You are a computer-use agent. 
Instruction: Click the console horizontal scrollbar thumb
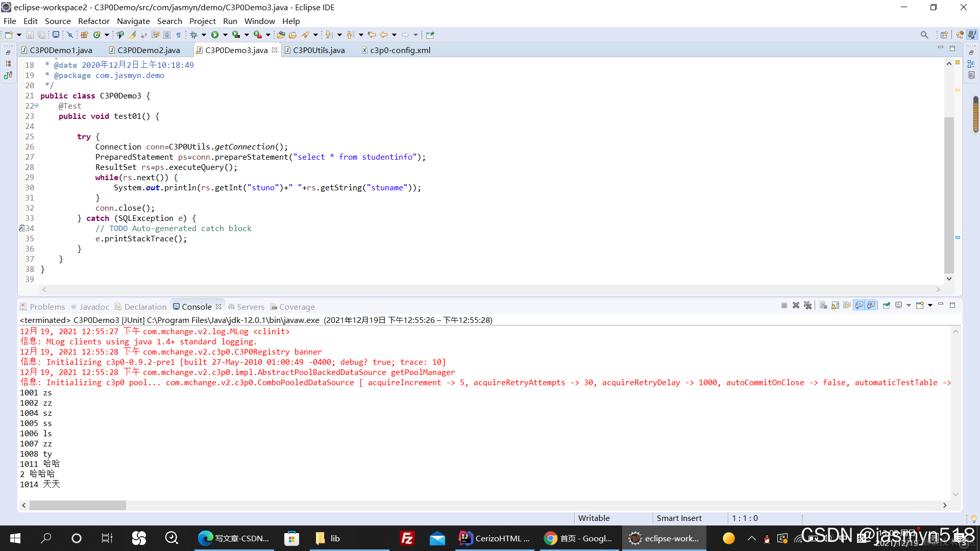(x=78, y=505)
